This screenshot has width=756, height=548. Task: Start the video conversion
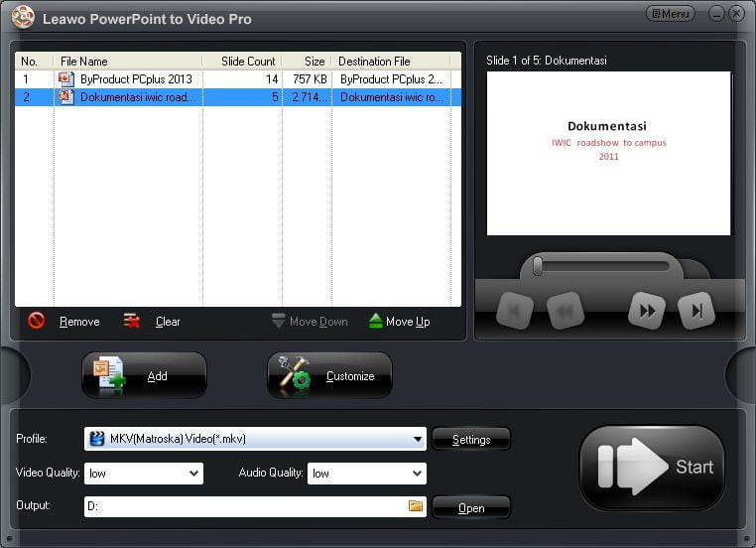(x=652, y=468)
